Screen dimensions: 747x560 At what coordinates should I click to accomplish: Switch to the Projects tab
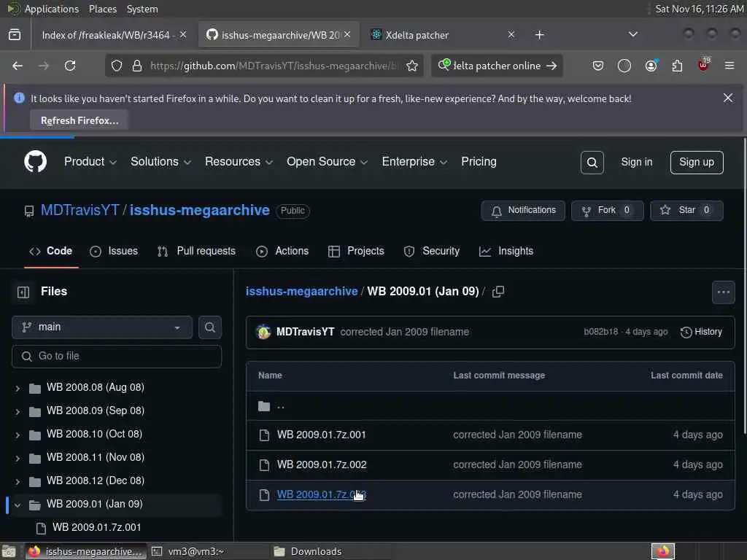[356, 251]
